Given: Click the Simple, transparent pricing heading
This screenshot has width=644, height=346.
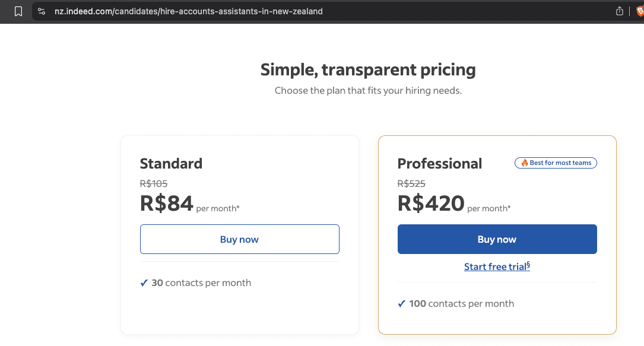Looking at the screenshot, I should [368, 70].
